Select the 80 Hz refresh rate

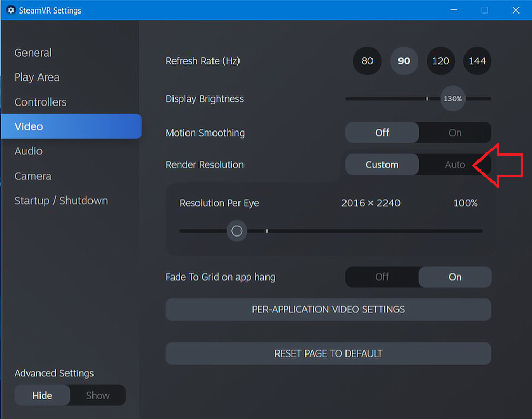click(367, 61)
